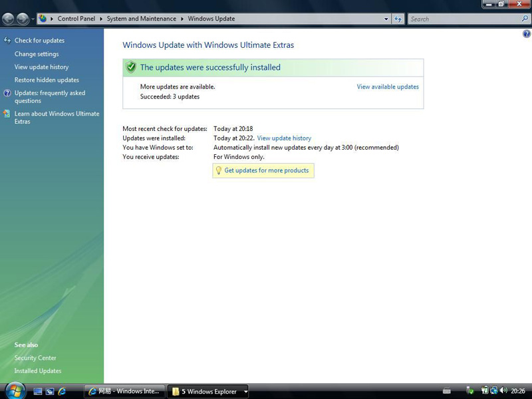Open the Windows Start orb
Viewport: 532px width, 399px height.
click(15, 390)
